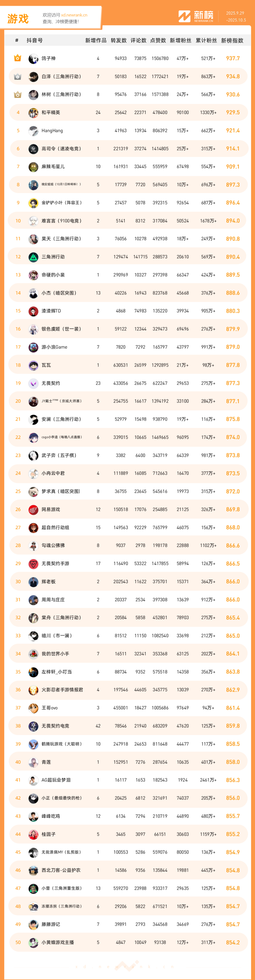Screen dimensions: 255x980
Task: Click the silver crown second-place icon
Action: point(17,76)
